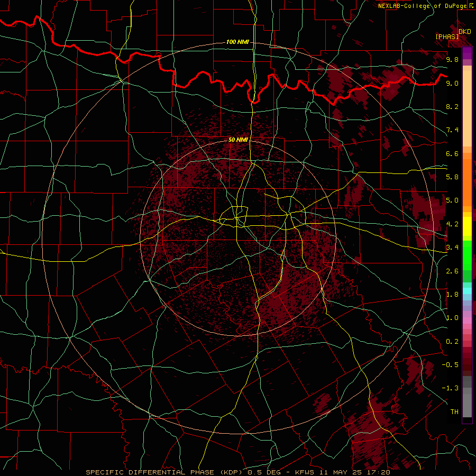This screenshot has width=476, height=476.
Task: Pick the bright orange band in the color bar
Action: click(x=467, y=183)
